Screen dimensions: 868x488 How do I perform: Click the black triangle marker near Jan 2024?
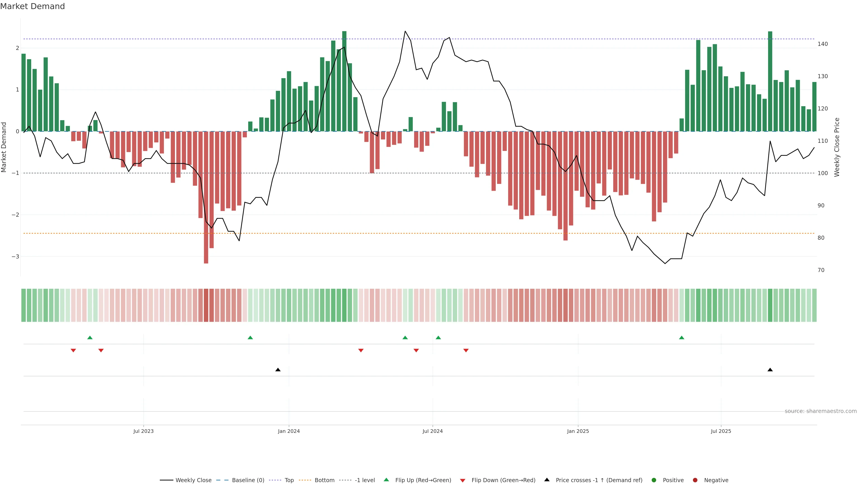point(278,370)
